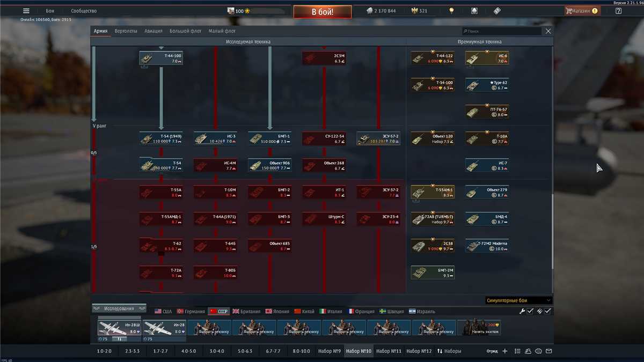The height and width of the screenshot is (362, 644).
Task: Select the premium Type 62 card
Action: coord(487,85)
